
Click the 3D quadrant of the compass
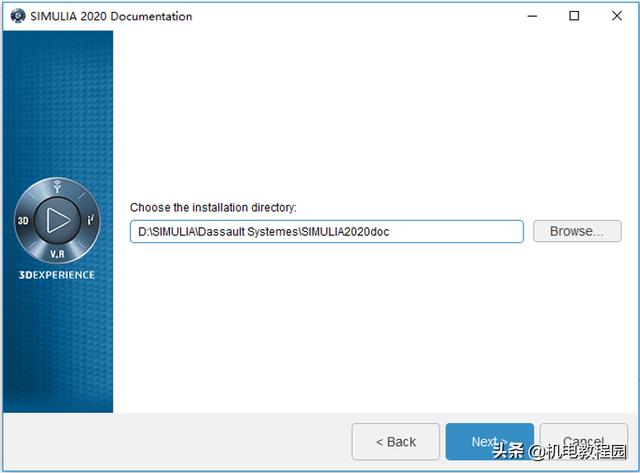(23, 221)
